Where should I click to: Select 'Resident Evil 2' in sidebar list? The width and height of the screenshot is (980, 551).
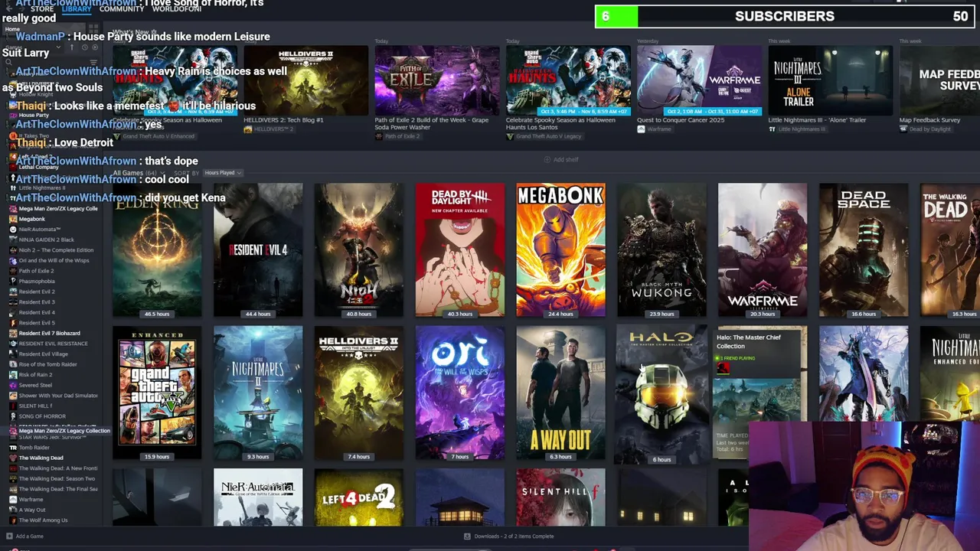[x=37, y=292]
